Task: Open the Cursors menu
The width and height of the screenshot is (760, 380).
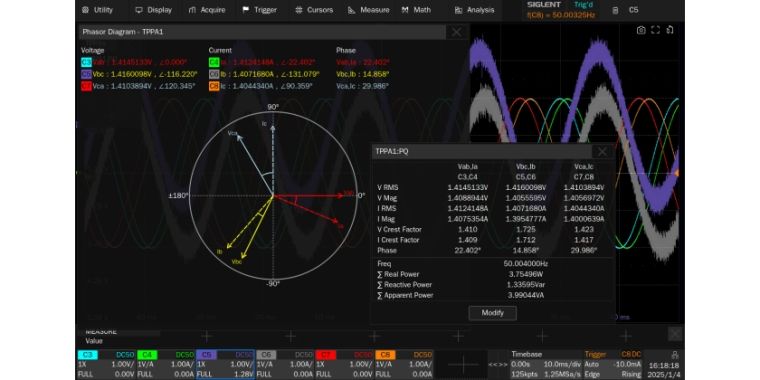Action: point(314,10)
